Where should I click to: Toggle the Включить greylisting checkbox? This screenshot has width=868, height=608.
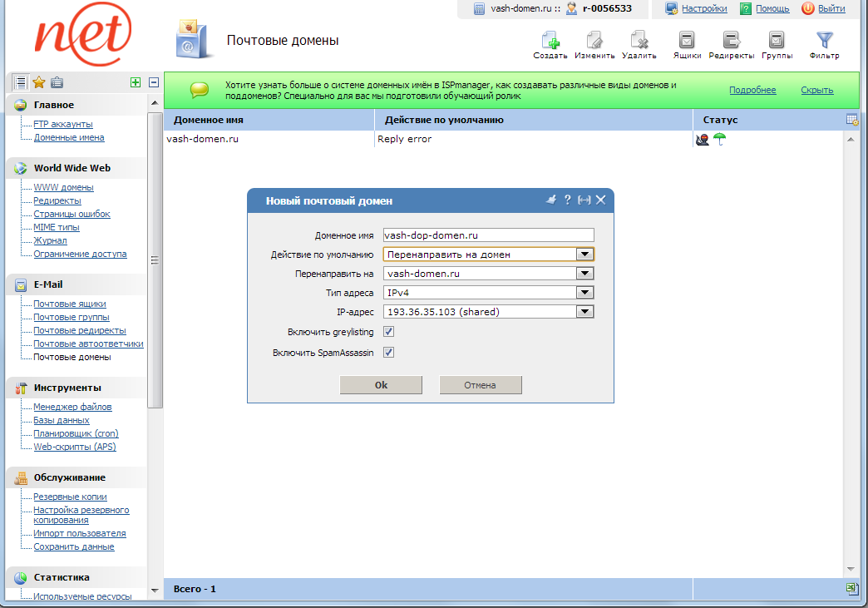pyautogui.click(x=389, y=332)
